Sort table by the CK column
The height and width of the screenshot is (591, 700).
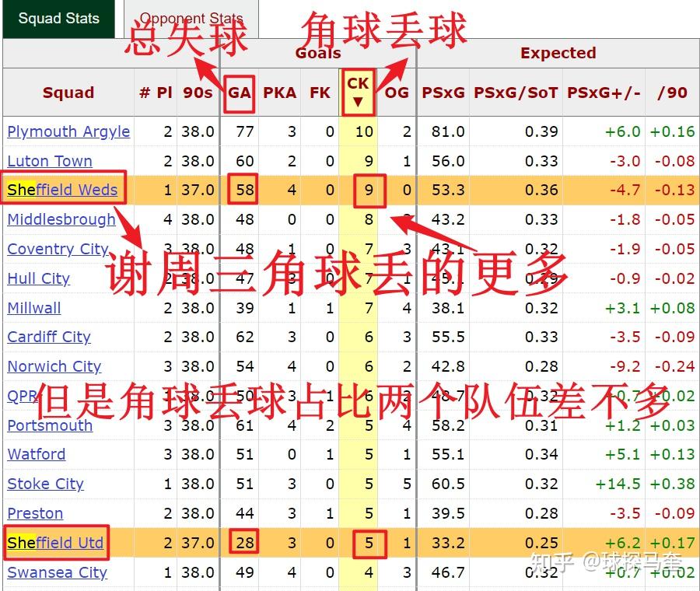(358, 92)
